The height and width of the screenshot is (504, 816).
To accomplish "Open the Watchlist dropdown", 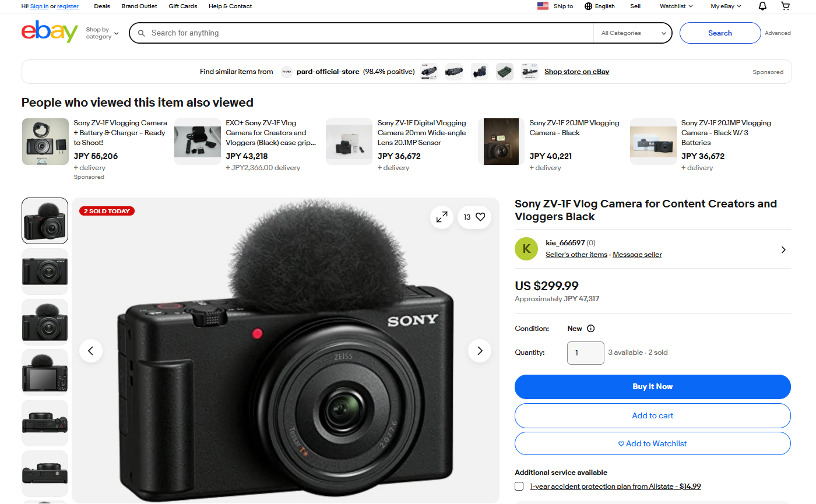I will point(675,6).
